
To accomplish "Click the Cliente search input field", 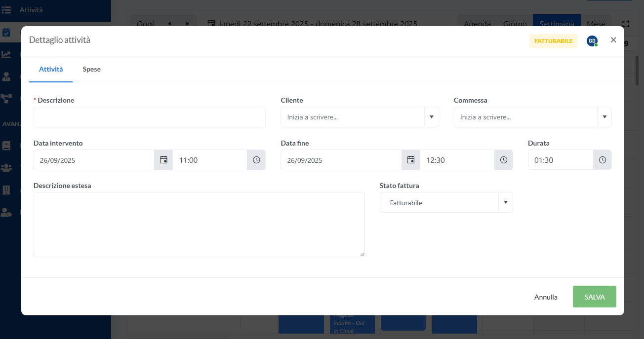I will pyautogui.click(x=352, y=117).
